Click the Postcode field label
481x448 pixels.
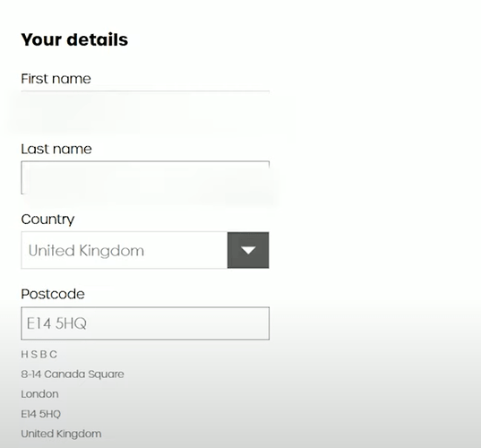point(53,294)
